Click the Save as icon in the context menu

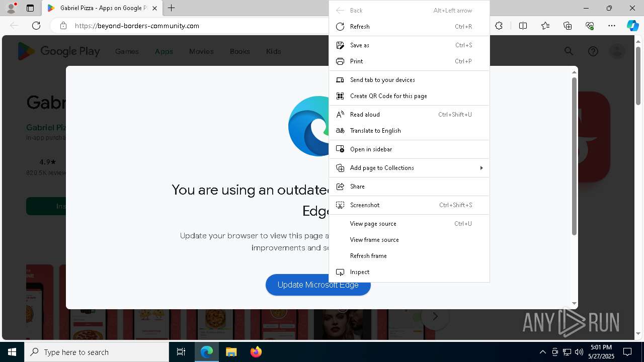pyautogui.click(x=340, y=45)
